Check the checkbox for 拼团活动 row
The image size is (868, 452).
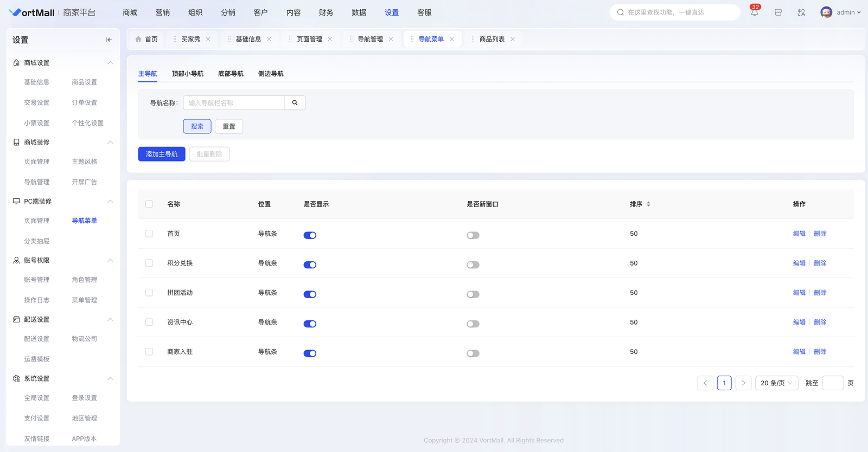pyautogui.click(x=149, y=293)
